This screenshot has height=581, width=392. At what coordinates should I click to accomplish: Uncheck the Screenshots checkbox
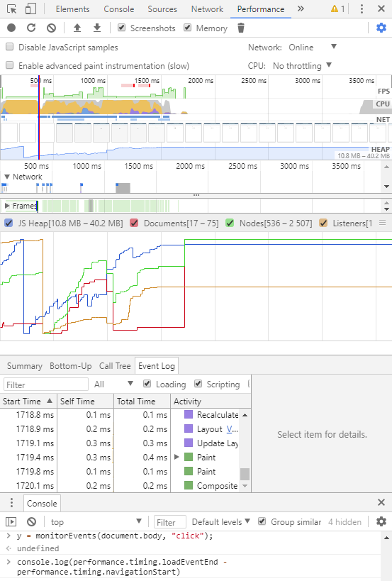[121, 28]
